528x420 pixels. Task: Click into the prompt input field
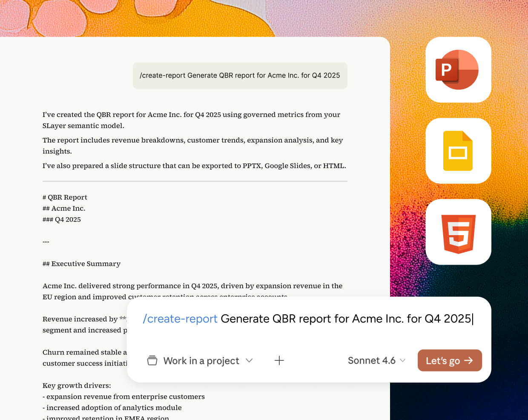pos(309,319)
